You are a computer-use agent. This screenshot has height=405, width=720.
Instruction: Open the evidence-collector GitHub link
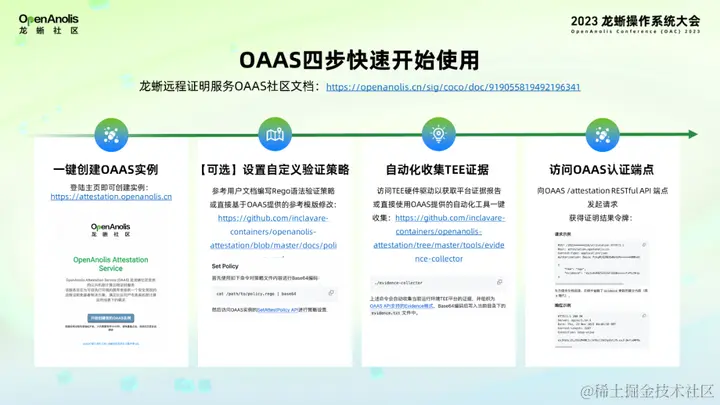tap(439, 238)
